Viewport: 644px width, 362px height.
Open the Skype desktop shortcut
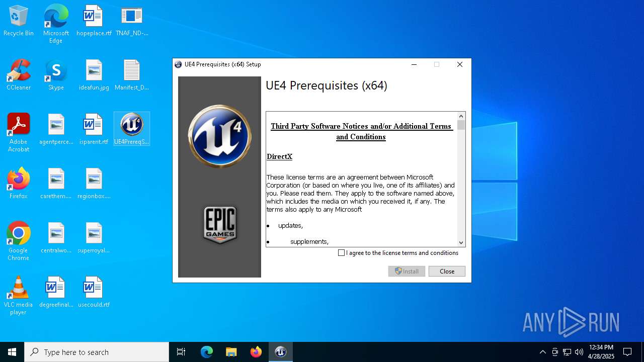tap(56, 75)
